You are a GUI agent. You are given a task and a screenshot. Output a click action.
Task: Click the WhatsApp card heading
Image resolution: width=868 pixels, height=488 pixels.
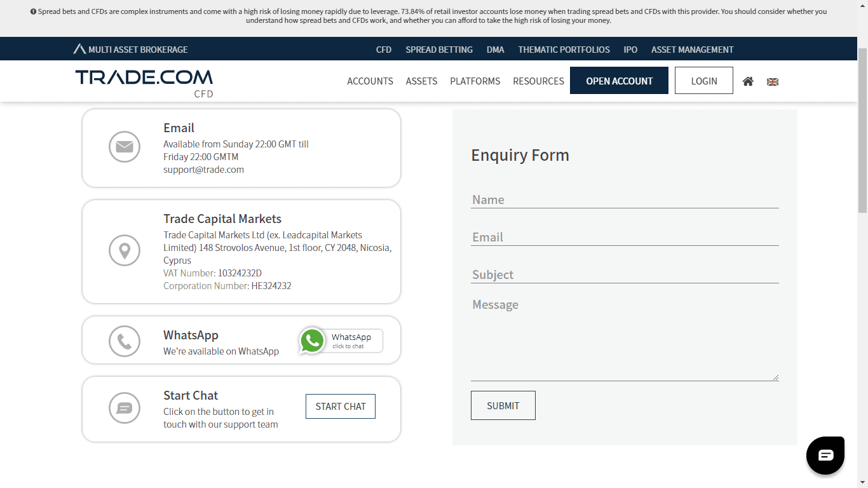click(x=191, y=335)
